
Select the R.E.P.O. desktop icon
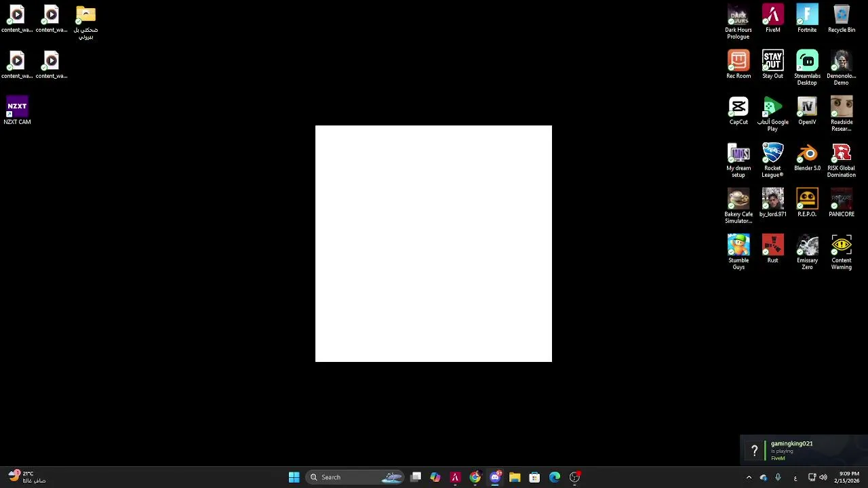pyautogui.click(x=807, y=203)
